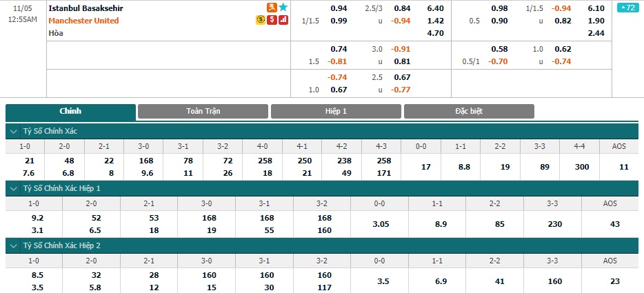Pick draw (Hòa) odds 4.70
Viewport: 644px width, 293px height.
(x=435, y=33)
